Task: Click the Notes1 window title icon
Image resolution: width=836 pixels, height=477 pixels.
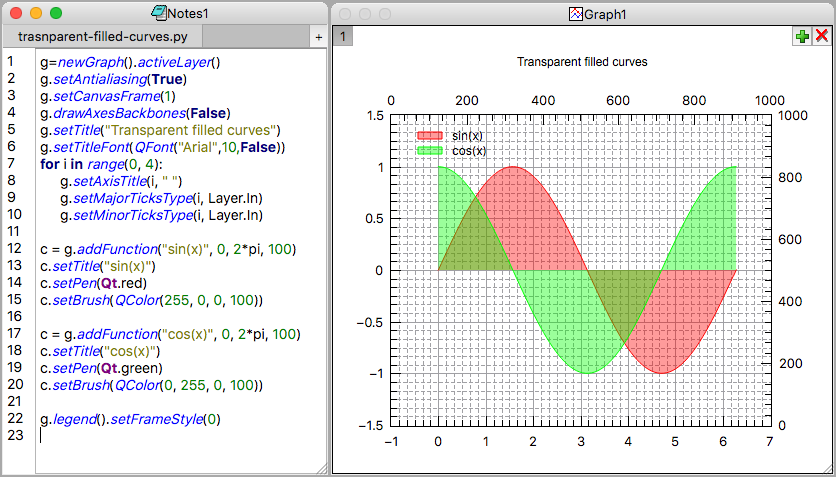Action: click(158, 14)
